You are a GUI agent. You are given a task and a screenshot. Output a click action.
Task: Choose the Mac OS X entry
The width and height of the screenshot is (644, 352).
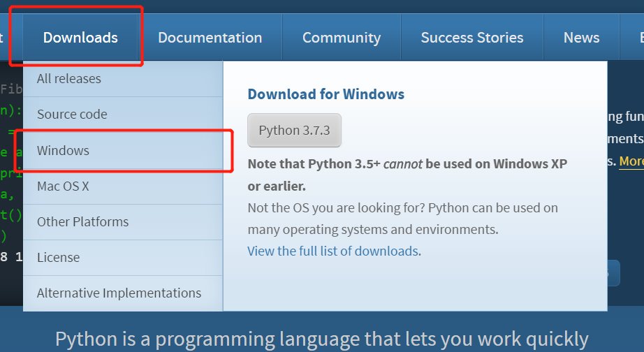coord(123,186)
